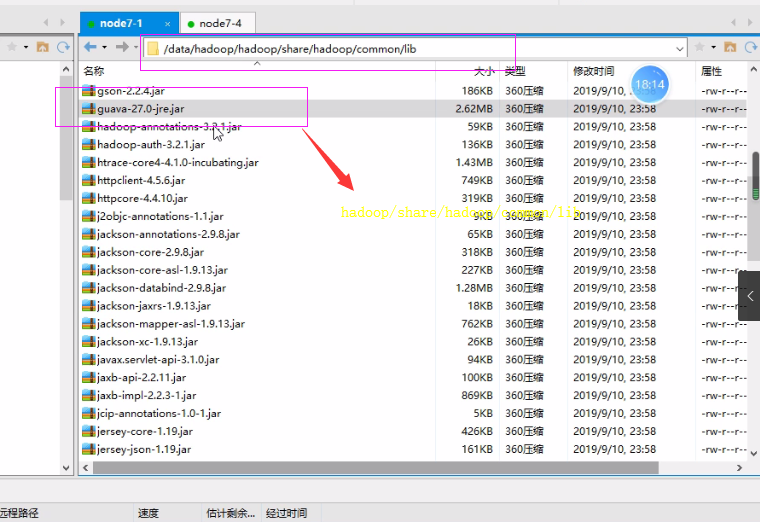Select hadoop-auth-3.2.1.jar file
Viewport: 760px width, 522px height.
[x=151, y=144]
